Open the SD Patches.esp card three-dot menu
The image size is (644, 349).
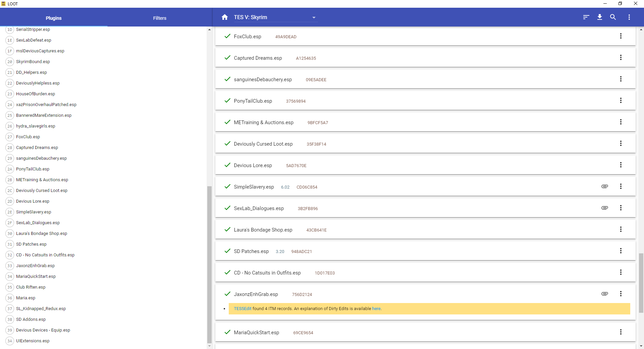click(x=621, y=251)
